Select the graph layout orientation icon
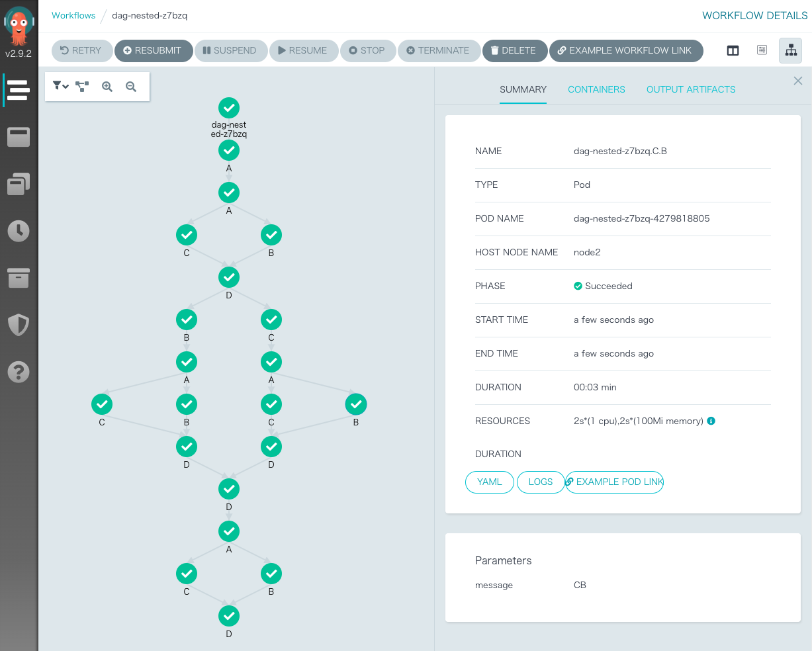This screenshot has width=812, height=651. [82, 86]
